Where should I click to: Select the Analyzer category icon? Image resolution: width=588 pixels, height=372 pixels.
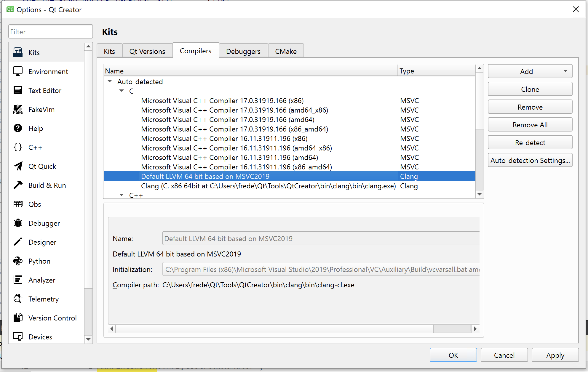coord(18,280)
